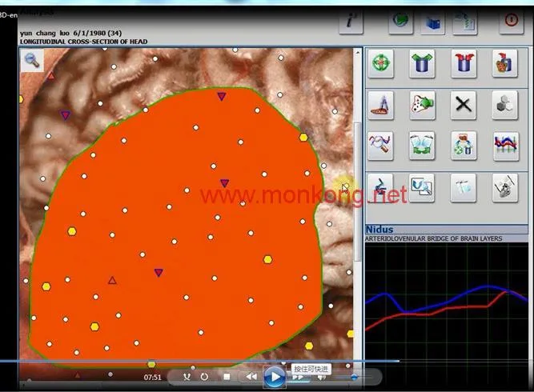Click the scrollbar up arrow of scan image
Screen dimensions: 534x392
pos(358,53)
